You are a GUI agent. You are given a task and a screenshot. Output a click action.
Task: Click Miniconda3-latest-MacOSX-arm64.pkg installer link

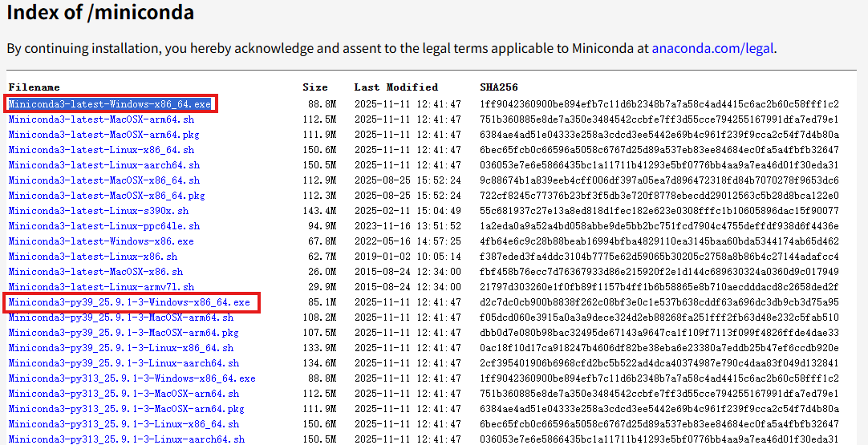[x=103, y=135]
